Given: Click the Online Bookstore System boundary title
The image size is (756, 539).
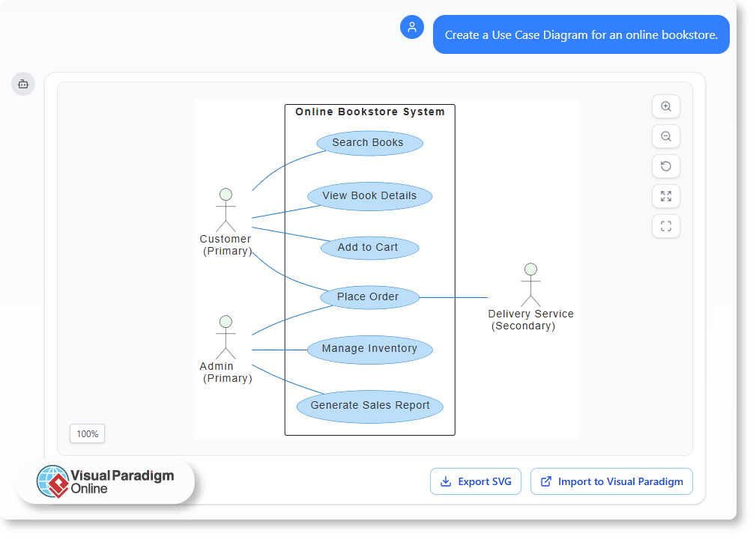Looking at the screenshot, I should [369, 112].
